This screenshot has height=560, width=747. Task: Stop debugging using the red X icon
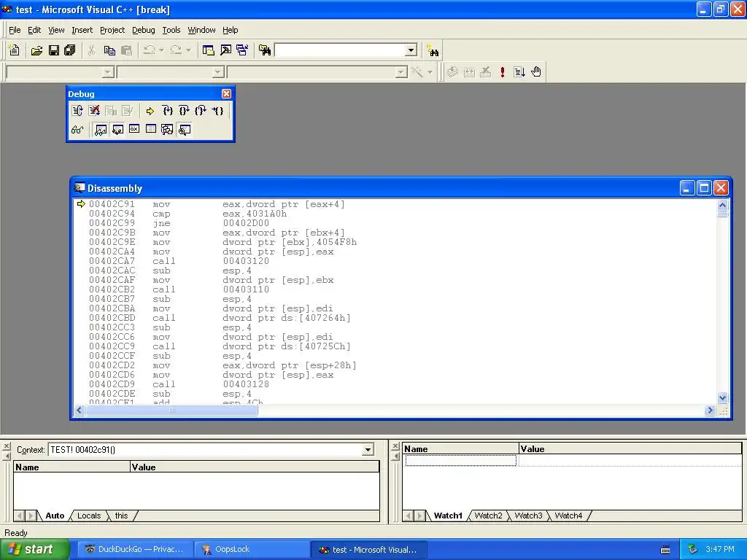click(x=94, y=111)
